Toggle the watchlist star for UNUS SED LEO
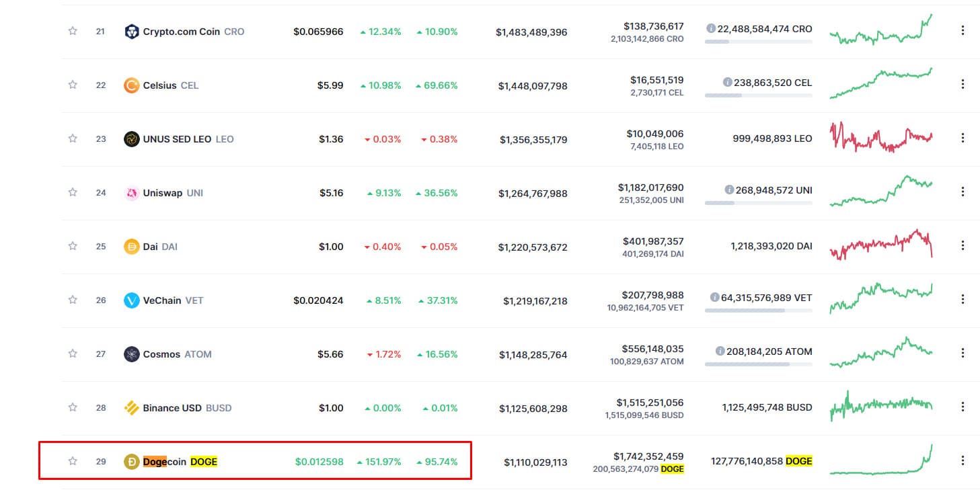Viewport: 980px width, 492px height. (73, 138)
